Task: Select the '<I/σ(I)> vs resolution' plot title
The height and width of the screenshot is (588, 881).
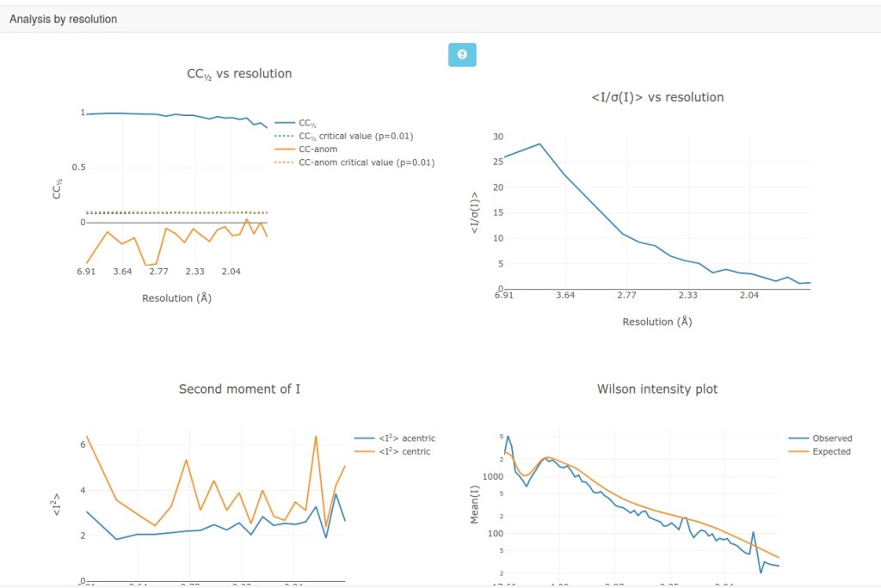Action: pyautogui.click(x=657, y=97)
